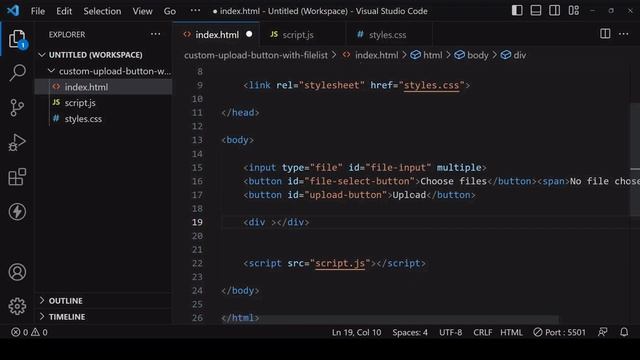The width and height of the screenshot is (640, 360).
Task: Toggle the bottom panel layout
Action: coord(536,11)
